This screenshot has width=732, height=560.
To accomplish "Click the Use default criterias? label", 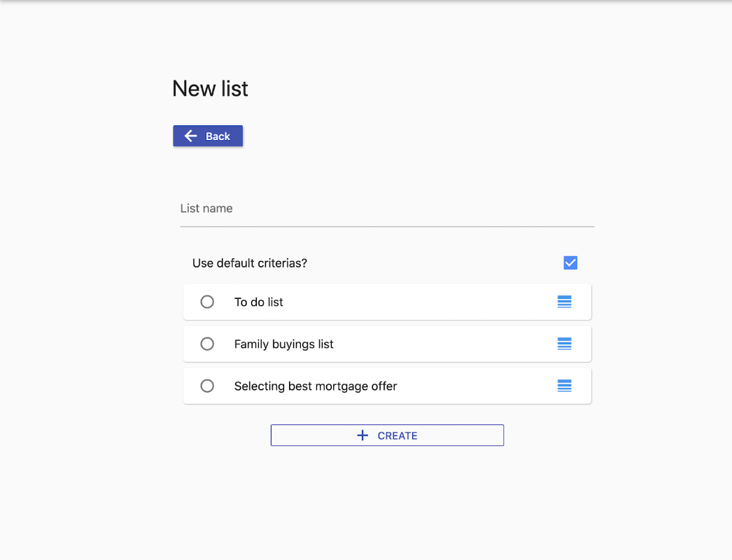I will [x=250, y=263].
